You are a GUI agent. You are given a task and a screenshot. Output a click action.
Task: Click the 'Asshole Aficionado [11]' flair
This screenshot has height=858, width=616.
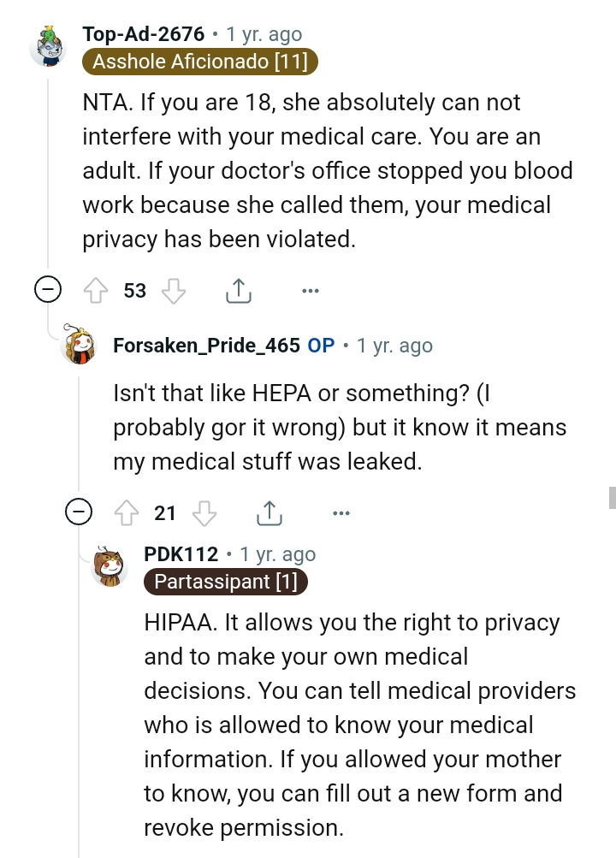click(199, 62)
